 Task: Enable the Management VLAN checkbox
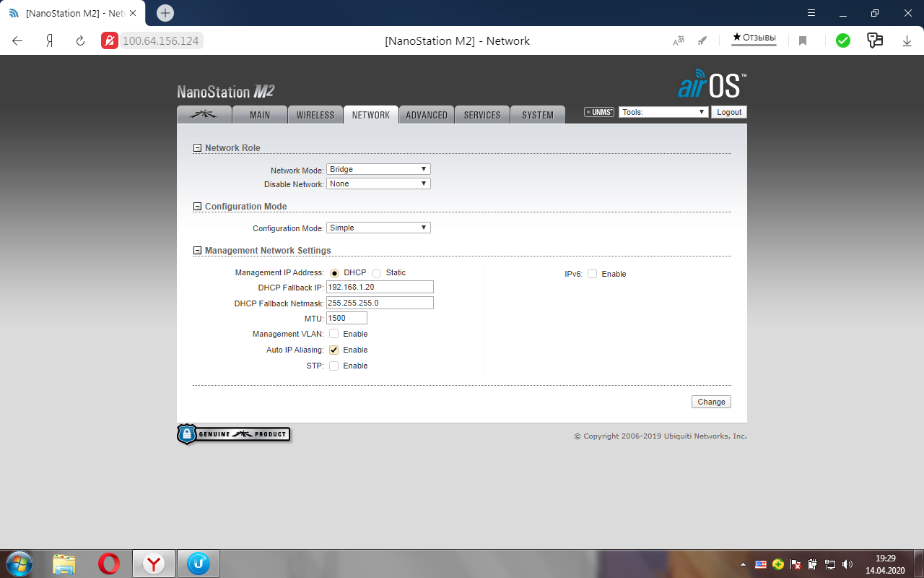(334, 334)
